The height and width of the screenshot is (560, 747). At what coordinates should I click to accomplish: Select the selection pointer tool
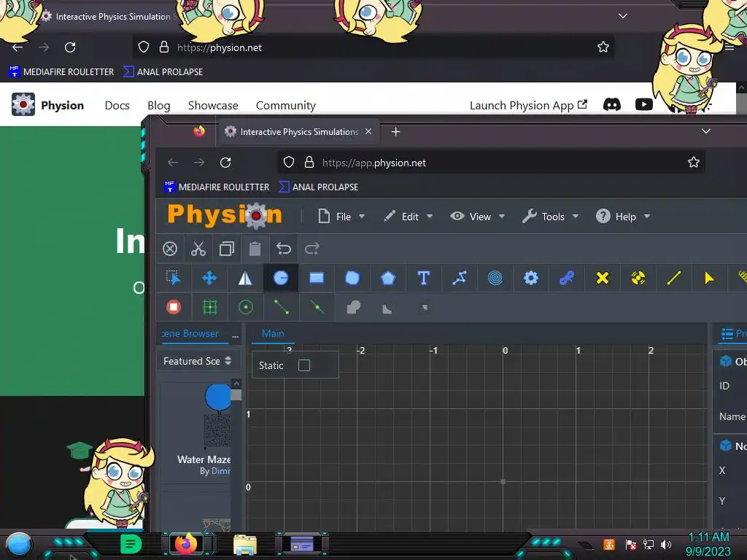coord(174,278)
